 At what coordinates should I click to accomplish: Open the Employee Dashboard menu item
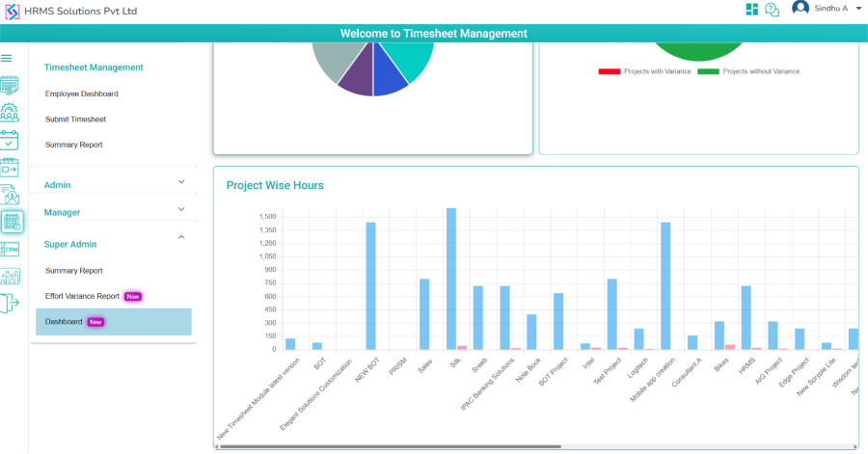tap(81, 93)
